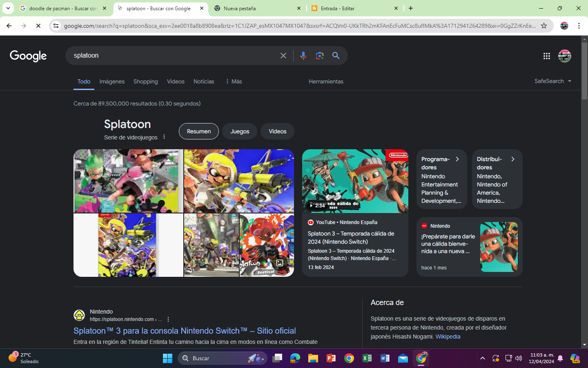Close the Nueva pestaña tab
The width and height of the screenshot is (588, 368).
[x=299, y=8]
